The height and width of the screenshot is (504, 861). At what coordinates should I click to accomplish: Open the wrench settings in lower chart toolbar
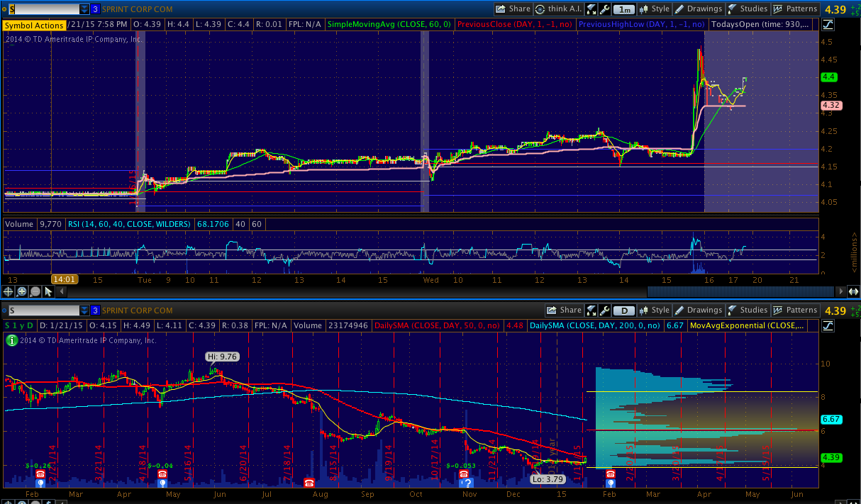(604, 310)
